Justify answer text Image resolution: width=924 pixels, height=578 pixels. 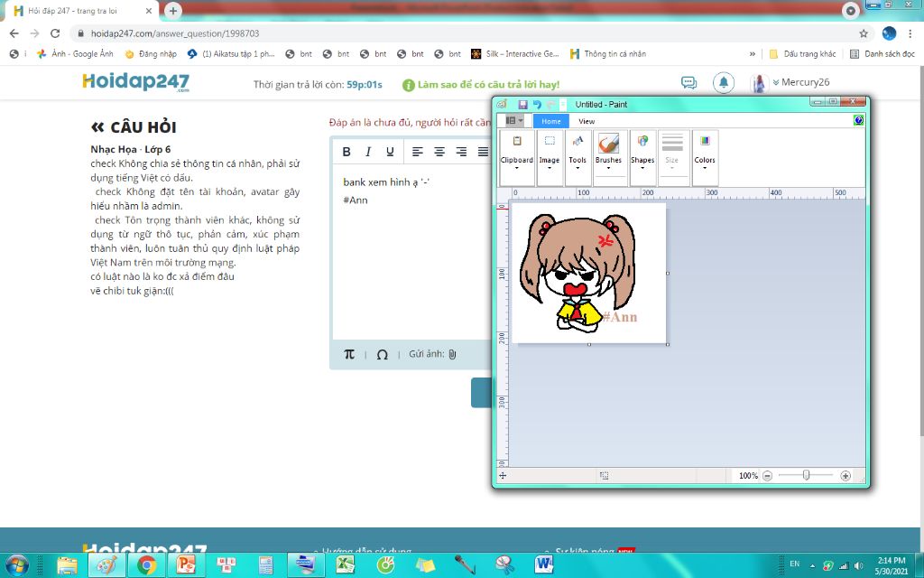483,152
